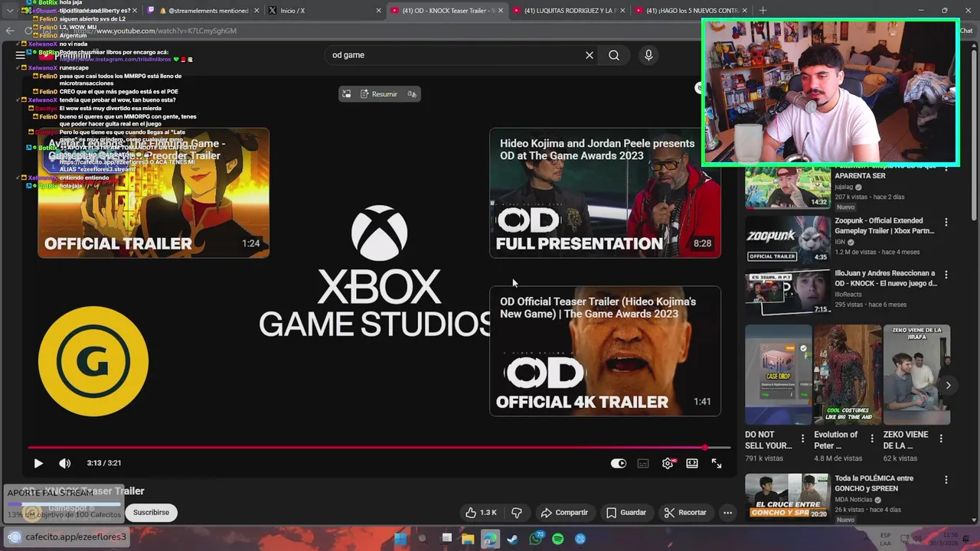Viewport: 980px width, 551px height.
Task: Open the 'EL CRUCE ENTRE GONCHO' video thumbnail
Action: pyautogui.click(x=788, y=497)
